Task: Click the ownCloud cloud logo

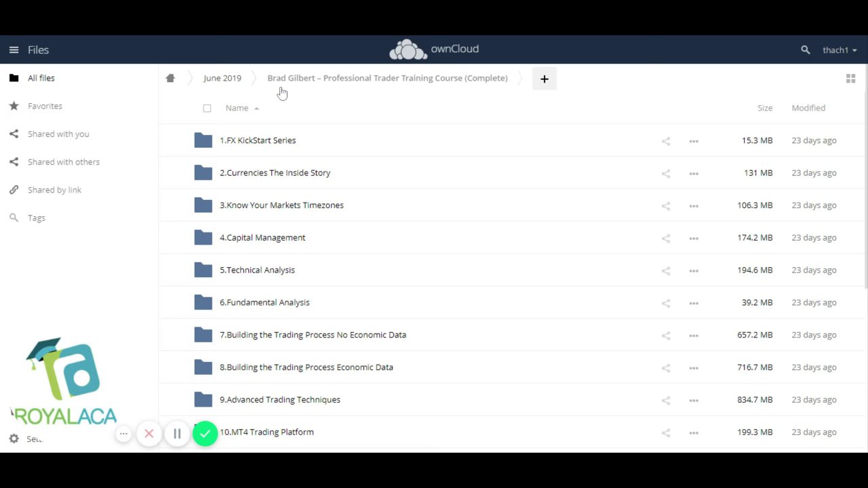Action: point(408,49)
